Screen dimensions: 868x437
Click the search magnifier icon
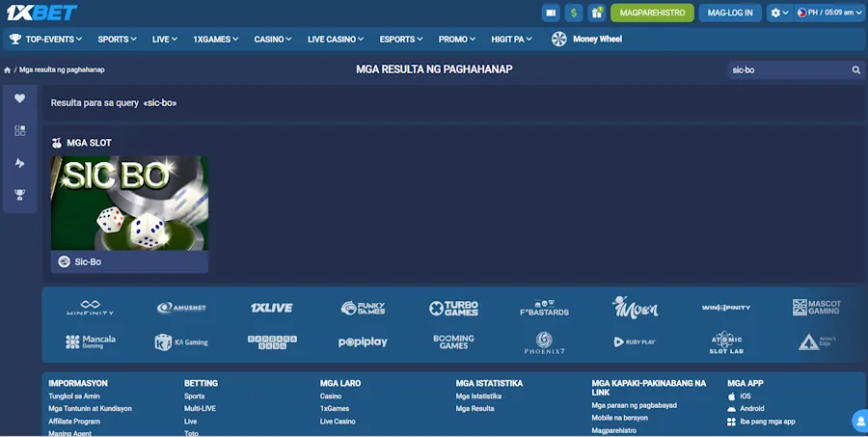click(855, 70)
